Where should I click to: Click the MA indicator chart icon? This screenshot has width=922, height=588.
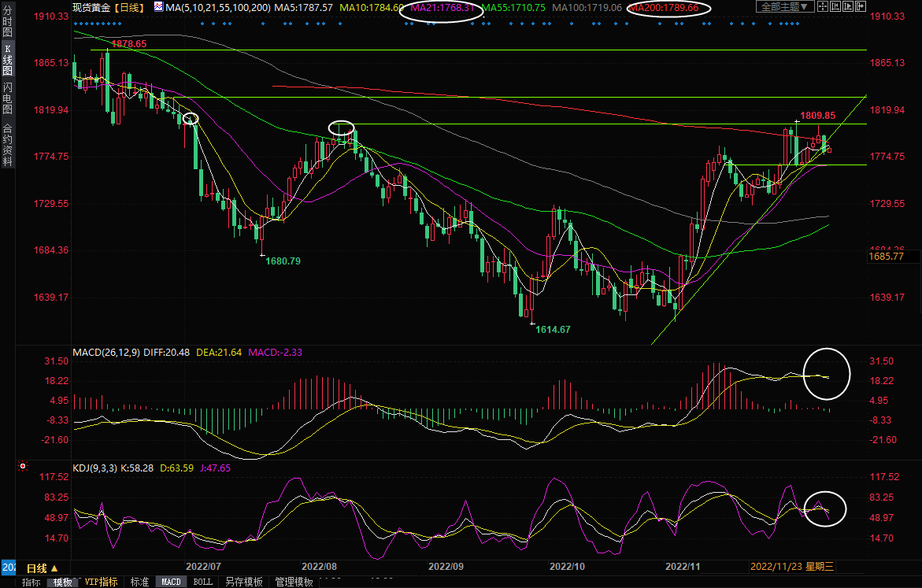(x=159, y=7)
